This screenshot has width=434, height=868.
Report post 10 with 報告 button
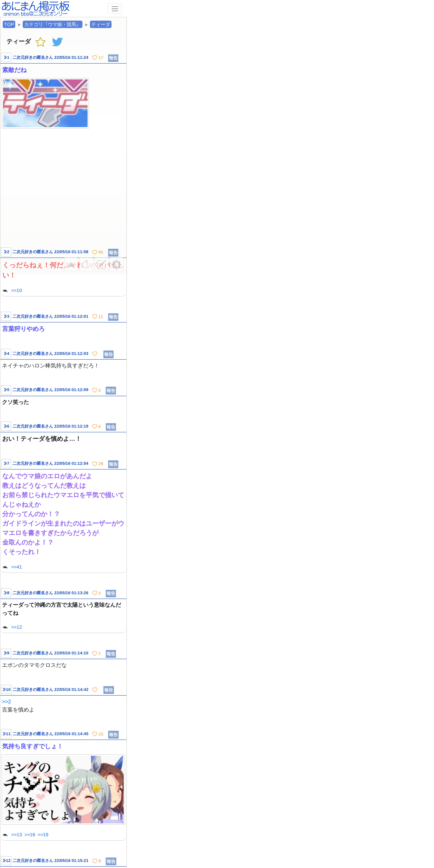pyautogui.click(x=108, y=690)
